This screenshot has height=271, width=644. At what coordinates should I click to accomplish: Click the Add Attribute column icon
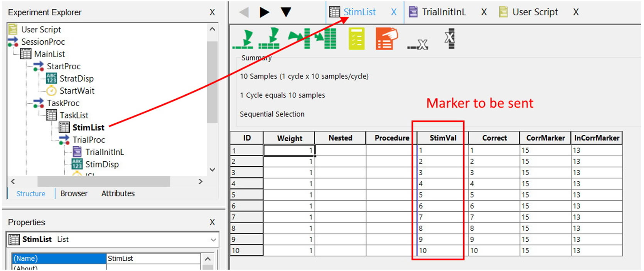pos(299,39)
